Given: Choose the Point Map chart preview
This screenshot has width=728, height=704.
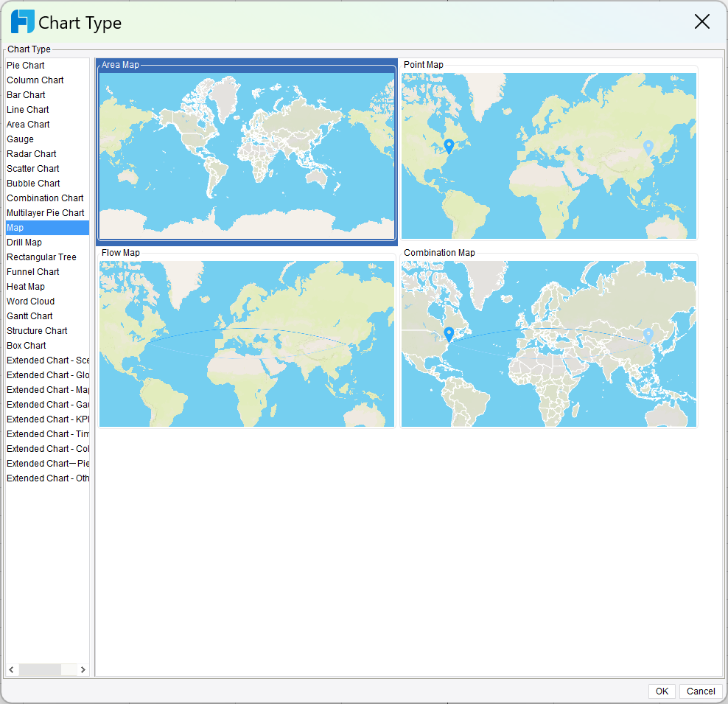Looking at the screenshot, I should 549,155.
